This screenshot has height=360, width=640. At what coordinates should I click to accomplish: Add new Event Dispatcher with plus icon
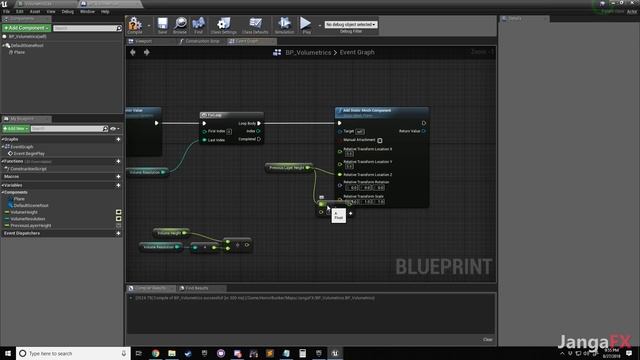click(x=118, y=233)
